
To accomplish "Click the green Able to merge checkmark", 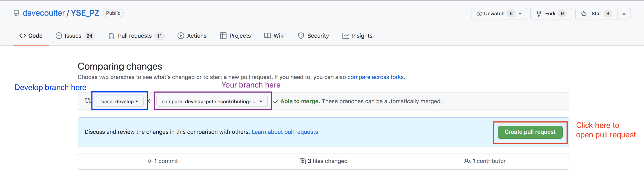I will point(275,102).
